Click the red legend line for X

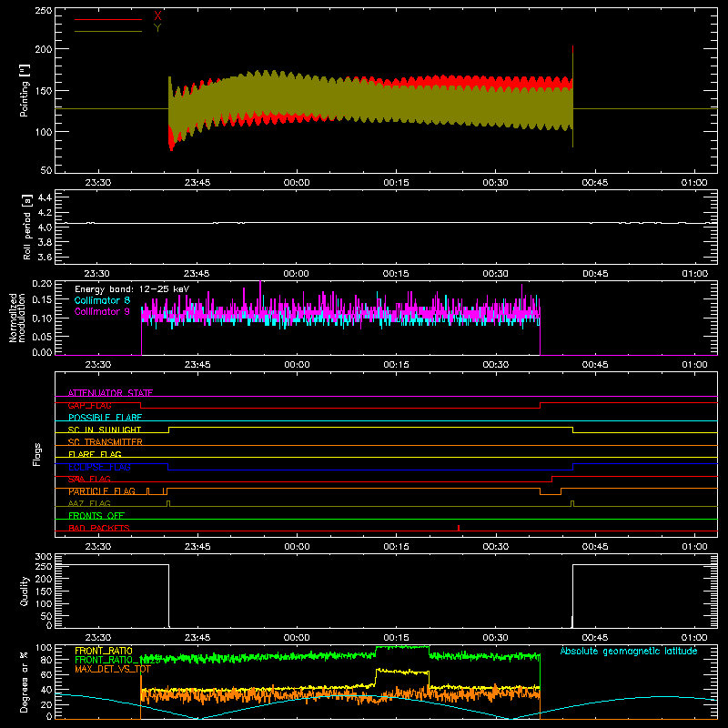pyautogui.click(x=108, y=19)
